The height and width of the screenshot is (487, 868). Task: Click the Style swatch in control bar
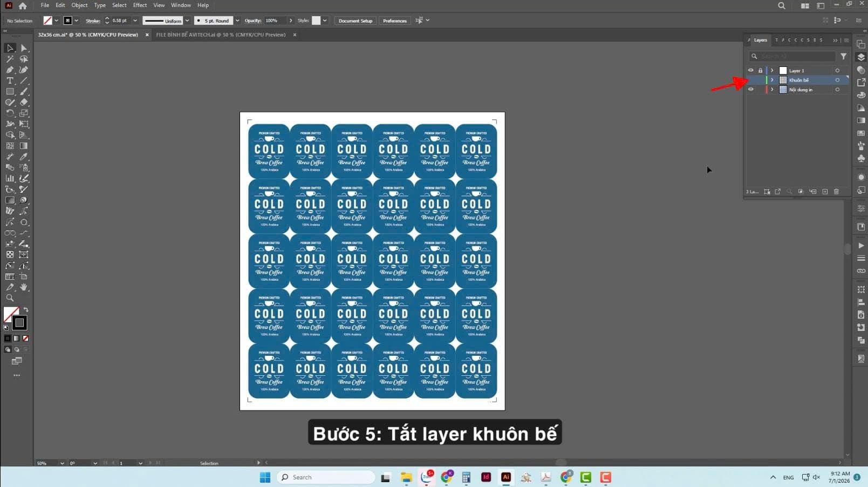pos(316,21)
